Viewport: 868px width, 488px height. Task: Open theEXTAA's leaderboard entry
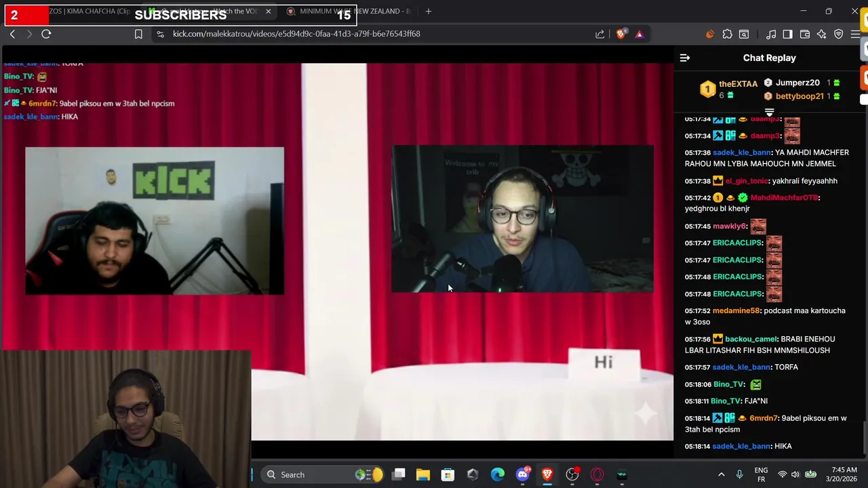[x=729, y=89]
